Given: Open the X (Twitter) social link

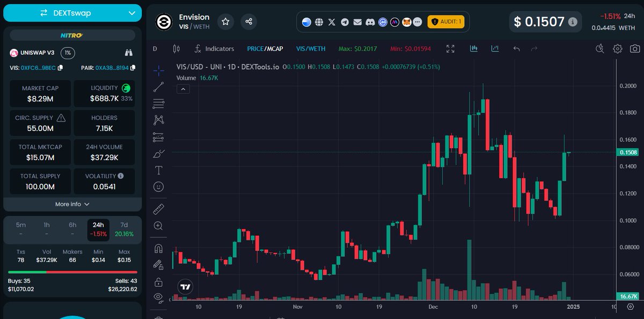Looking at the screenshot, I should click(332, 22).
